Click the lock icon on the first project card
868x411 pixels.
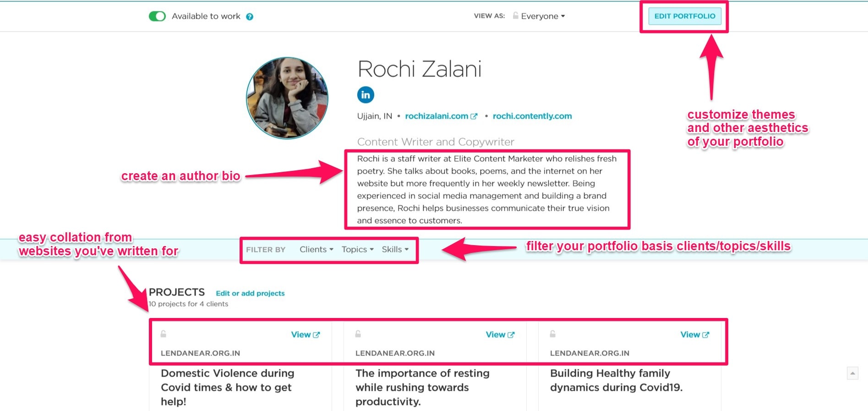point(164,334)
